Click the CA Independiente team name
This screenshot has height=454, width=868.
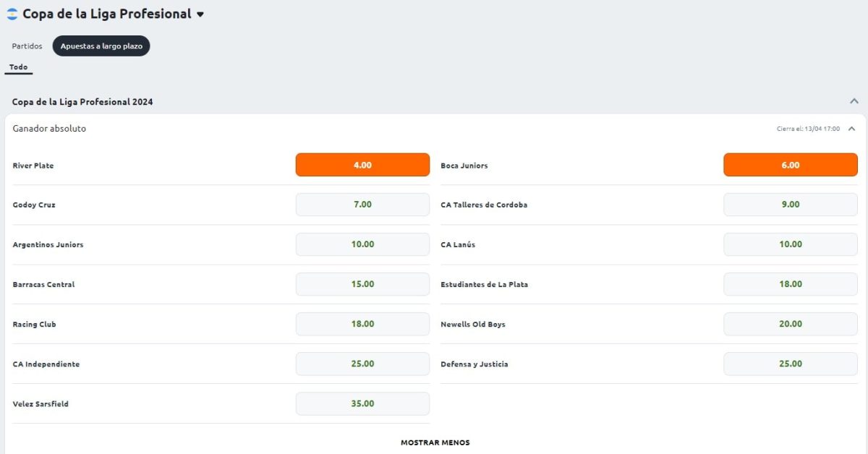click(46, 364)
